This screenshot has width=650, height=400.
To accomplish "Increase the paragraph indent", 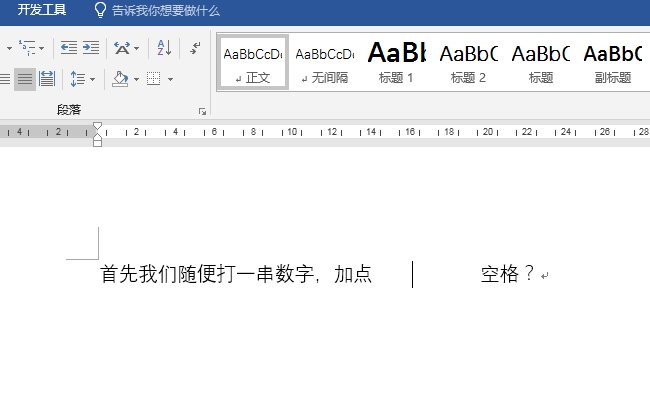I will (x=91, y=48).
